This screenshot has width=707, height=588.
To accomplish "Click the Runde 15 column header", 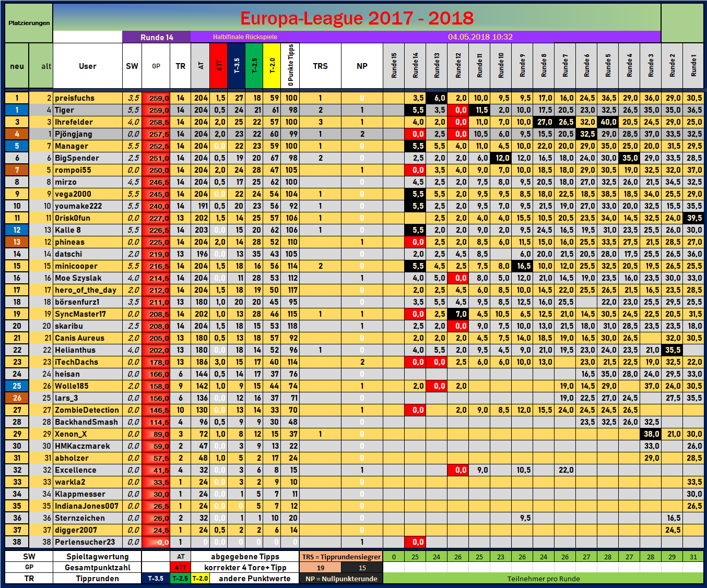I will (x=394, y=66).
